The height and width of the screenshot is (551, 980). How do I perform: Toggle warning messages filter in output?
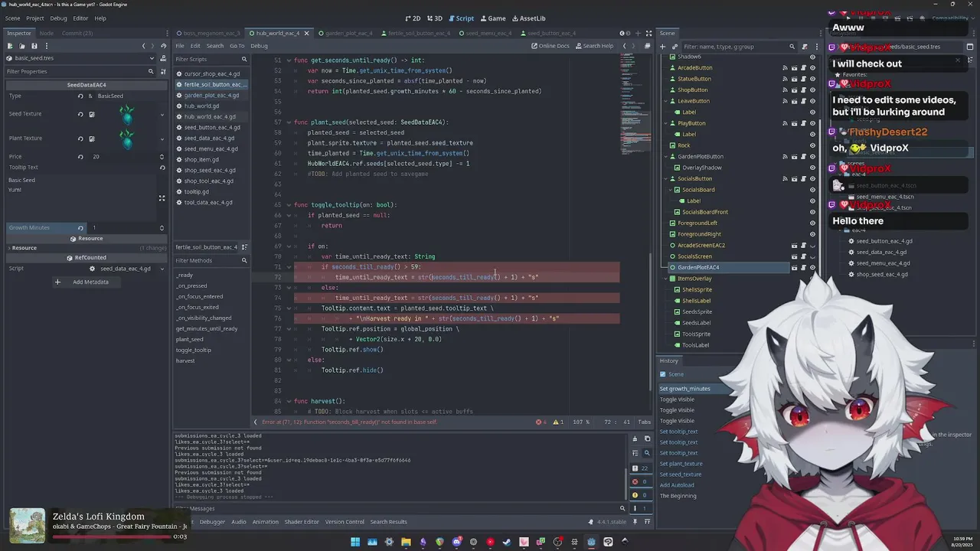coord(639,495)
